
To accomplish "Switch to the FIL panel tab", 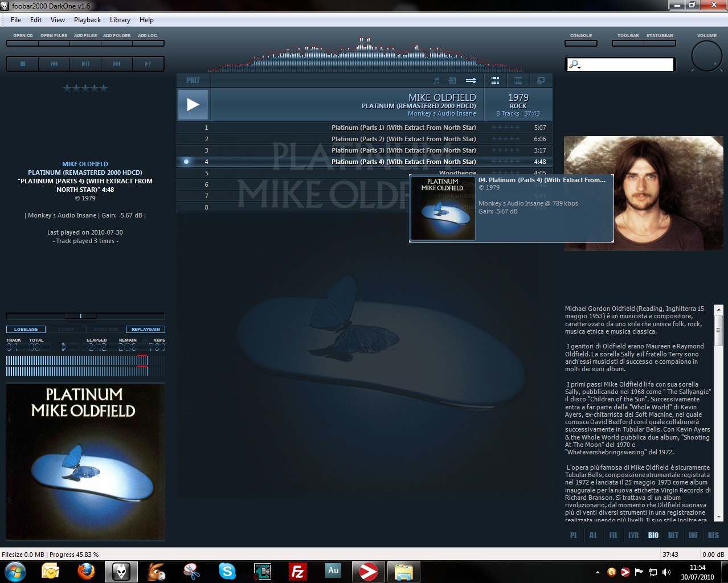I will (x=613, y=535).
